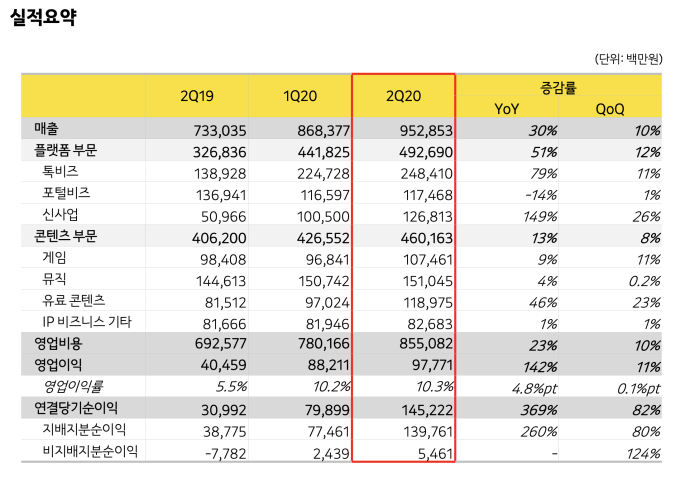Select the 1Q20 column header
The image size is (680, 478).
point(300,96)
